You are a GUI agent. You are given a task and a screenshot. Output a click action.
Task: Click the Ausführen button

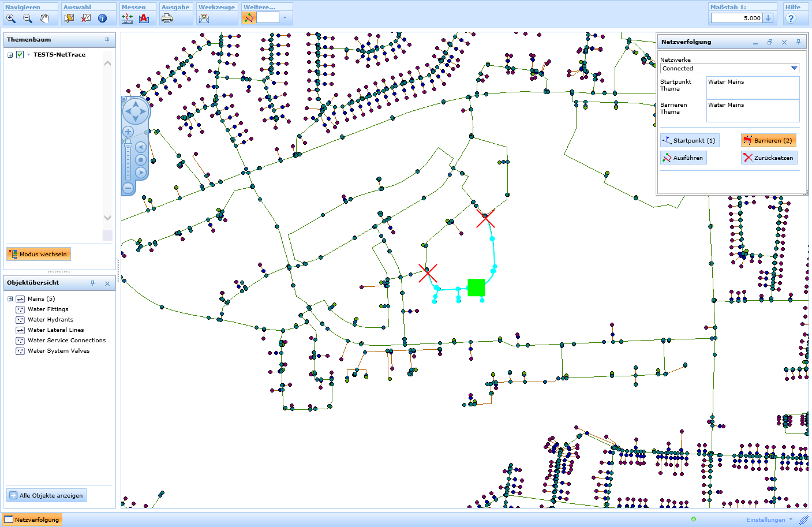click(683, 158)
